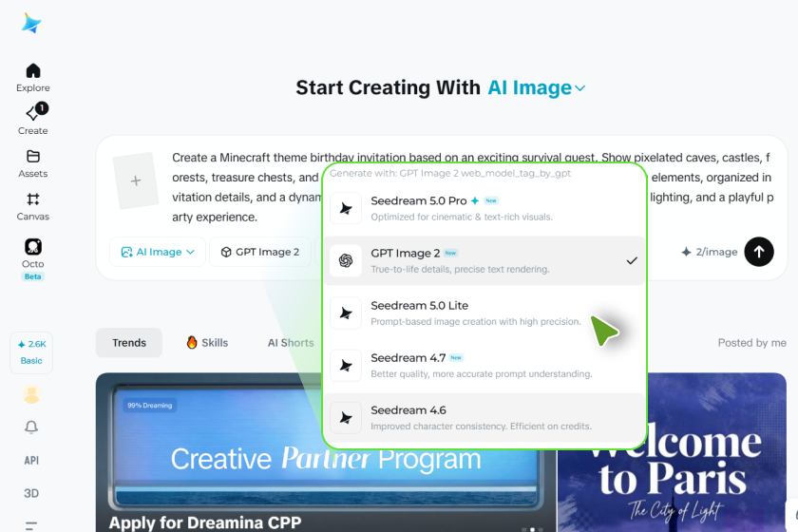
Task: Filter by Posted by me
Action: (751, 343)
